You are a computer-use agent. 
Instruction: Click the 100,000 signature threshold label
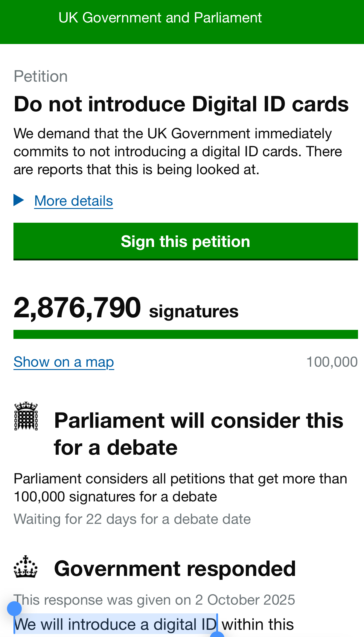[332, 362]
